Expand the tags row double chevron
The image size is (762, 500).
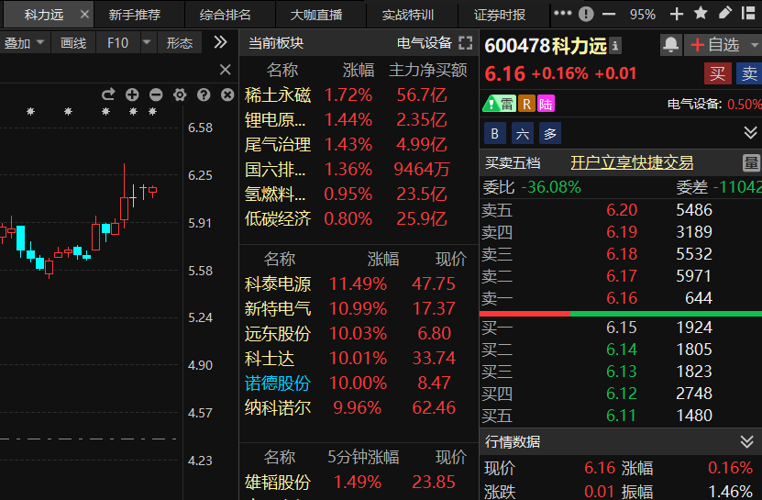750,132
